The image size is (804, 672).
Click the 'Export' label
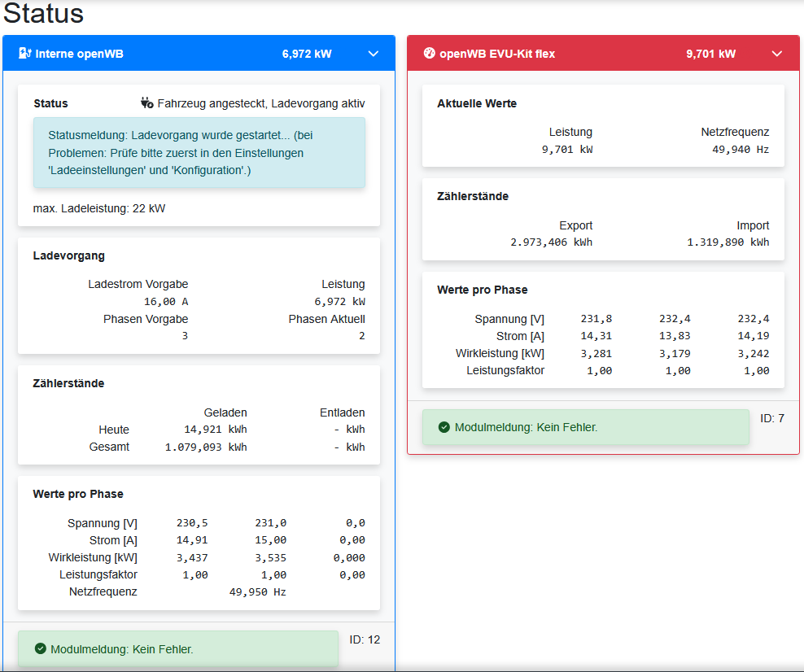[x=576, y=225]
